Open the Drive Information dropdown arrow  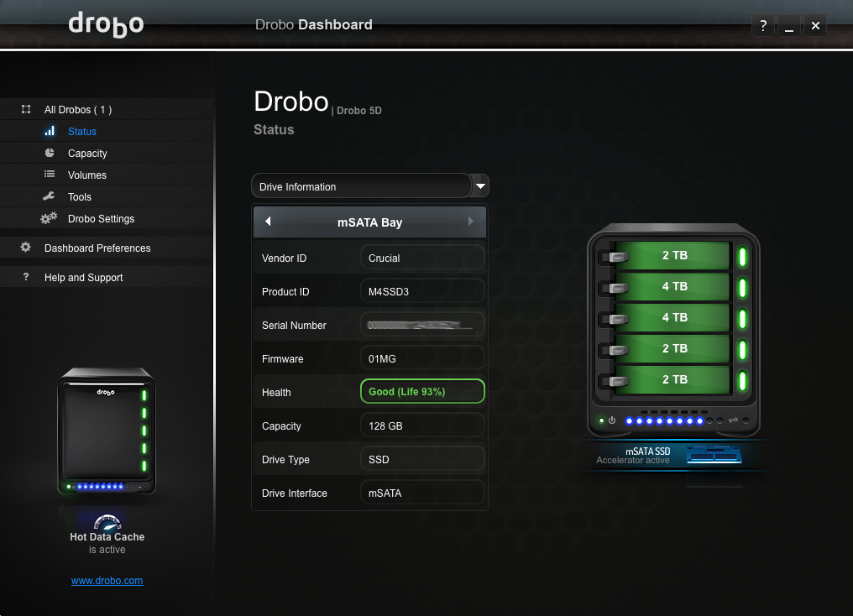pyautogui.click(x=480, y=186)
